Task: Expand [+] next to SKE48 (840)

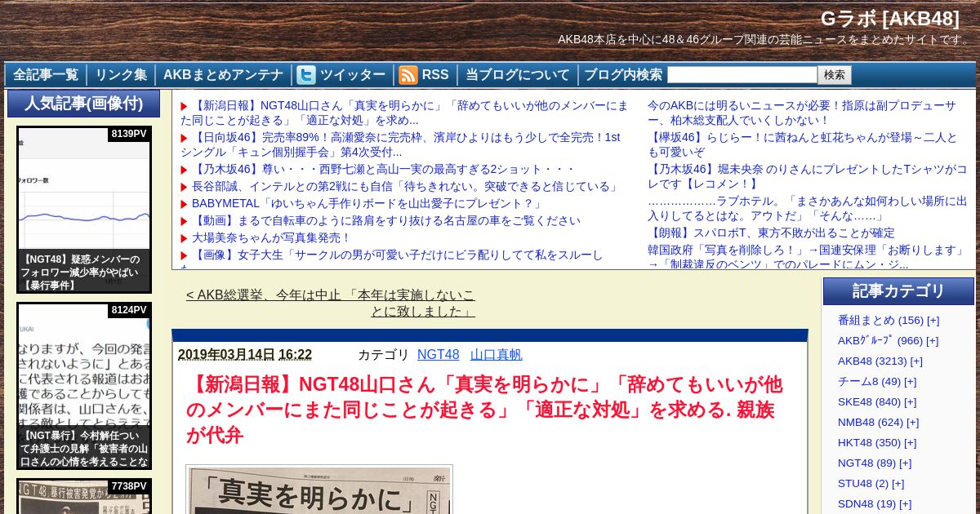Action: coord(911,402)
